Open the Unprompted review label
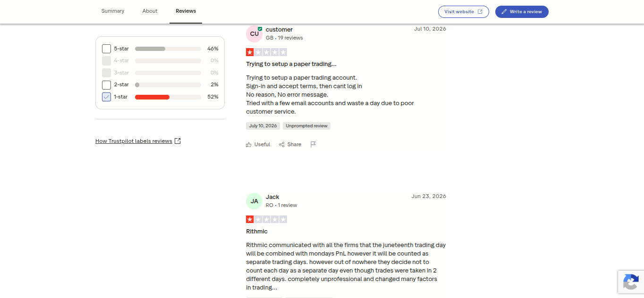 306,126
